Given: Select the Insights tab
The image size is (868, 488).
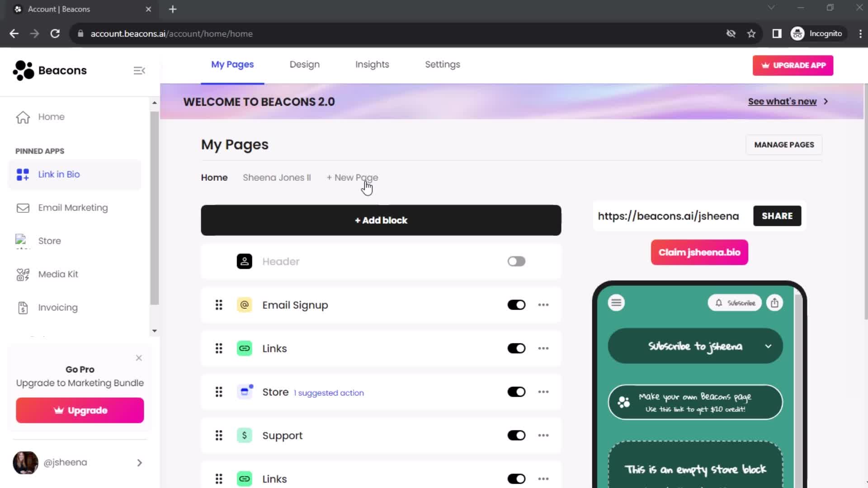Looking at the screenshot, I should click(x=373, y=64).
